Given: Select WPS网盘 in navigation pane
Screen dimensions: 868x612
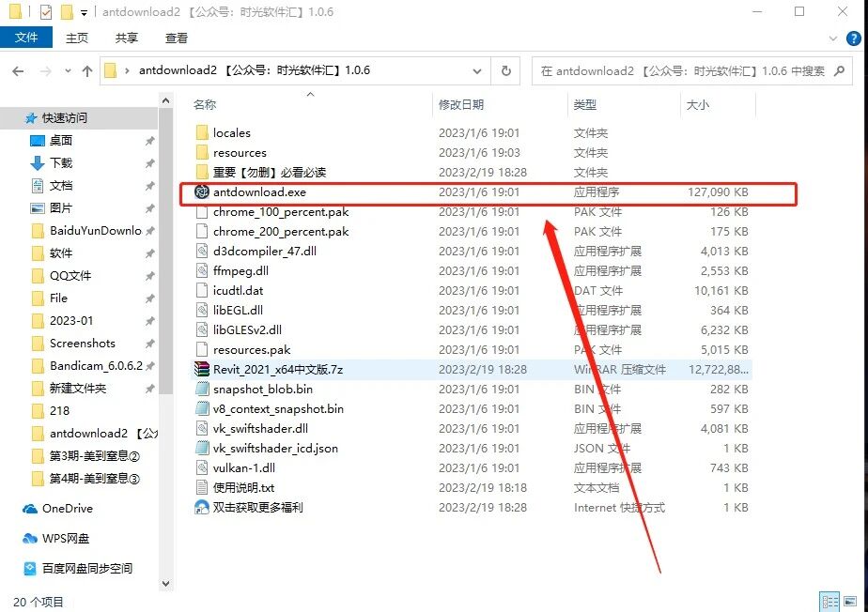Looking at the screenshot, I should pyautogui.click(x=66, y=538).
